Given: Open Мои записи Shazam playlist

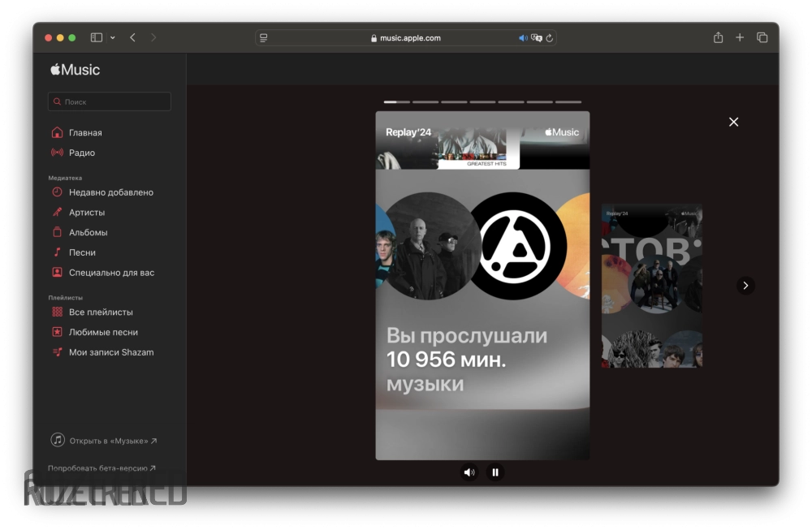Looking at the screenshot, I should 110,352.
